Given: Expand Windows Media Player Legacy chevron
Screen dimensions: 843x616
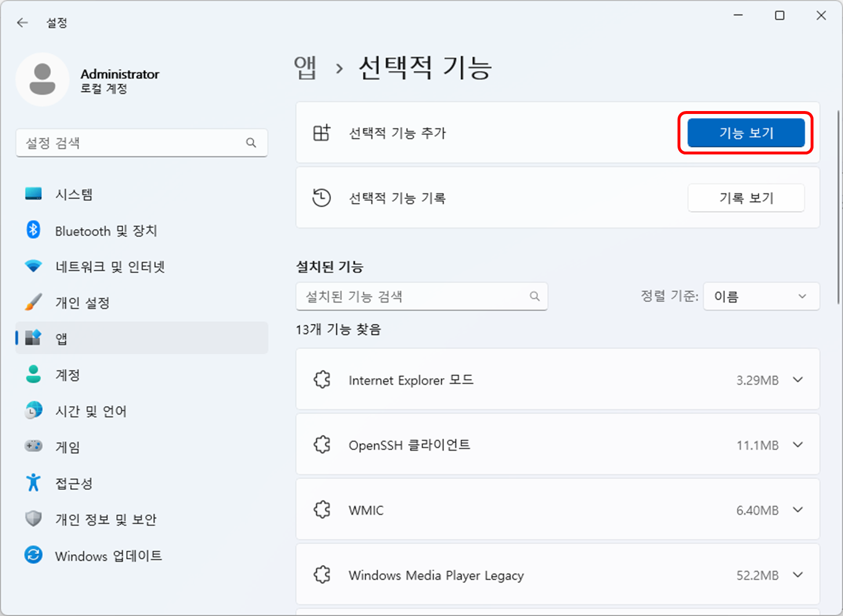Looking at the screenshot, I should tap(798, 575).
